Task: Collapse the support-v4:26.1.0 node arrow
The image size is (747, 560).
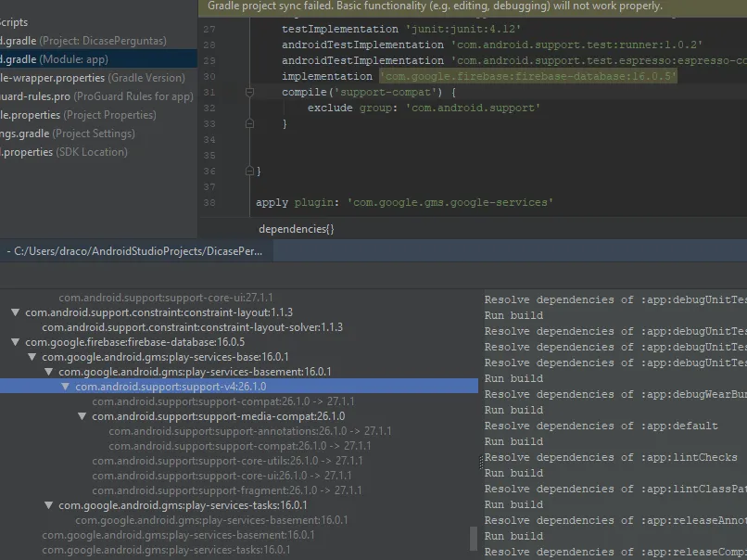Action: (x=65, y=387)
